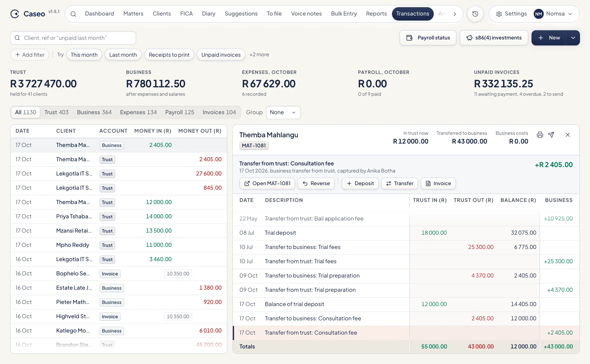
Task: Sort by the MONEY IN (R) column header
Action: pos(153,131)
